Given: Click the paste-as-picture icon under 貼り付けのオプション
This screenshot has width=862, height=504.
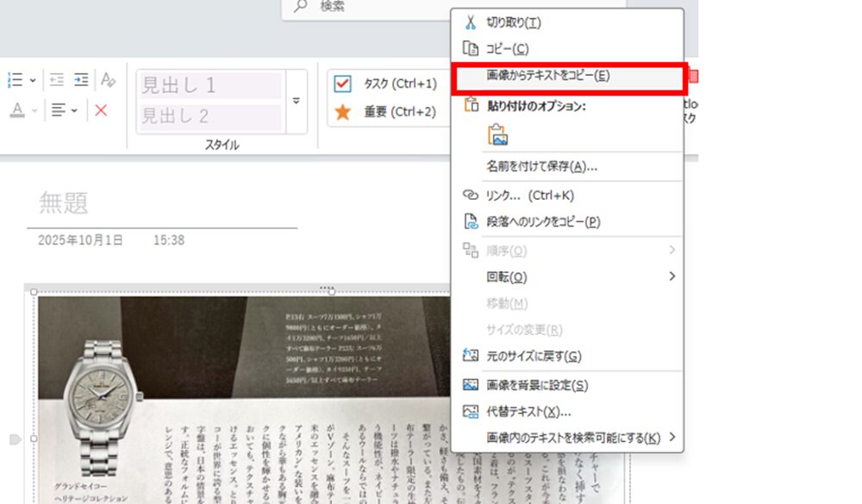Looking at the screenshot, I should click(497, 134).
